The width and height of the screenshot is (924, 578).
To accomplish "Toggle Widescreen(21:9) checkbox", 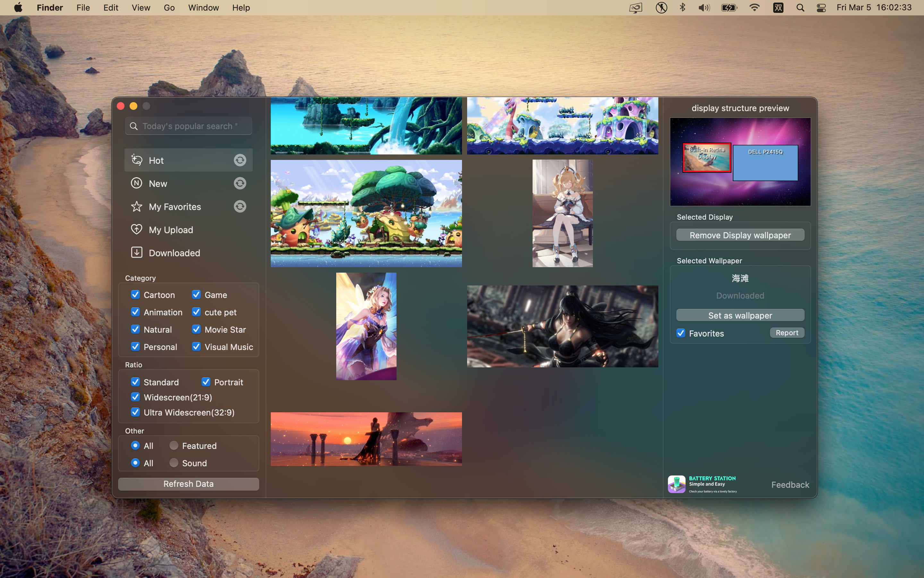I will (x=135, y=397).
